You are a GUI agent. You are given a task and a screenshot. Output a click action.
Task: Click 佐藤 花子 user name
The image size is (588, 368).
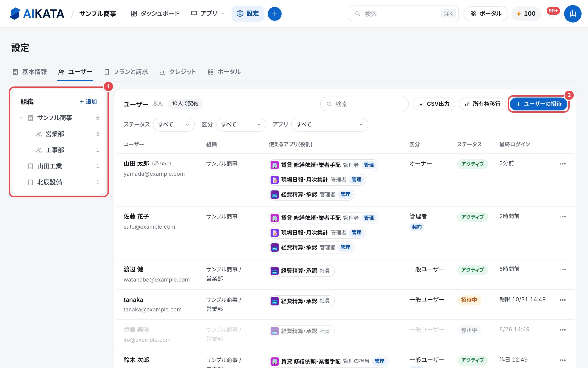click(136, 216)
